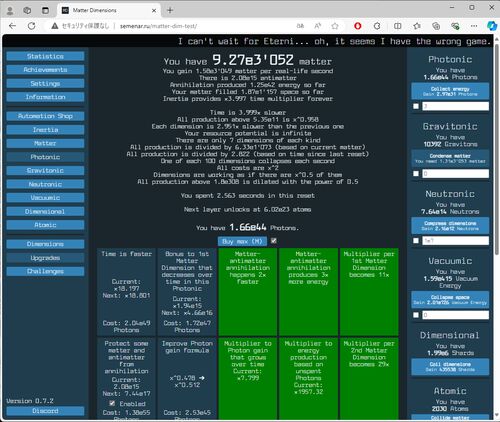Start Read aloud from address bar
Screen dimensions: 500x422
point(318,26)
